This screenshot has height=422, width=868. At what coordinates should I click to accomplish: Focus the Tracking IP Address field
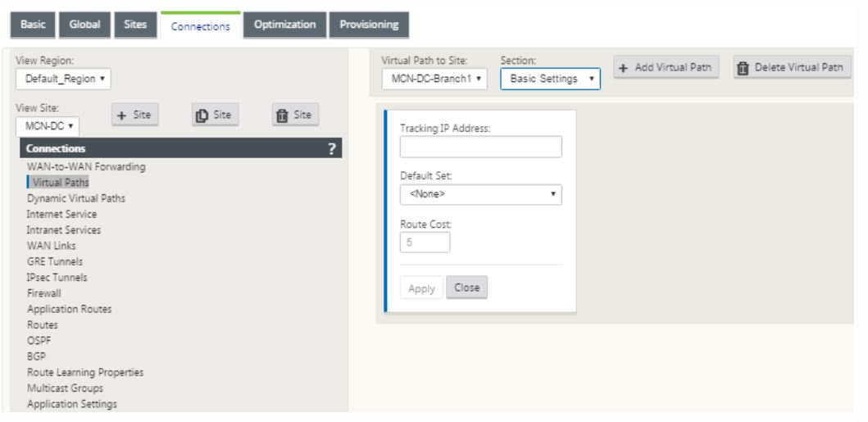point(480,147)
